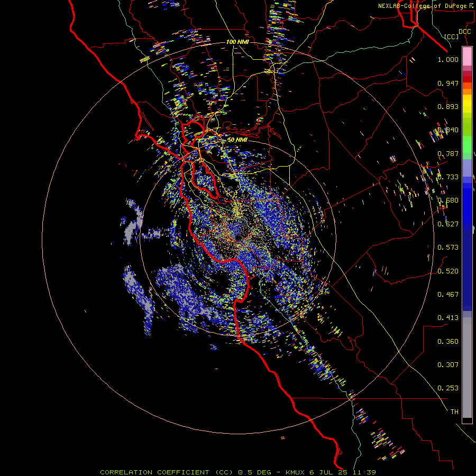
Task: Click the 0.680 scale value
Action: tap(448, 200)
